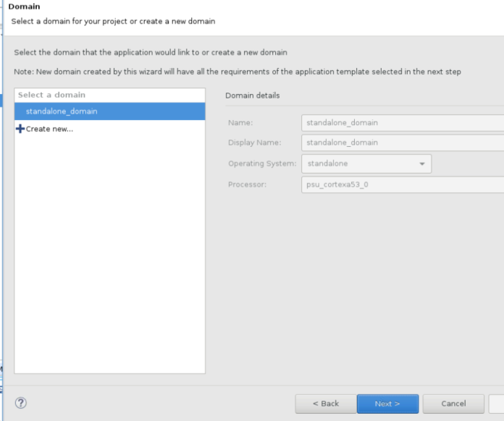Click the Operating System dropdown arrow
This screenshot has height=421, width=504.
coord(421,163)
